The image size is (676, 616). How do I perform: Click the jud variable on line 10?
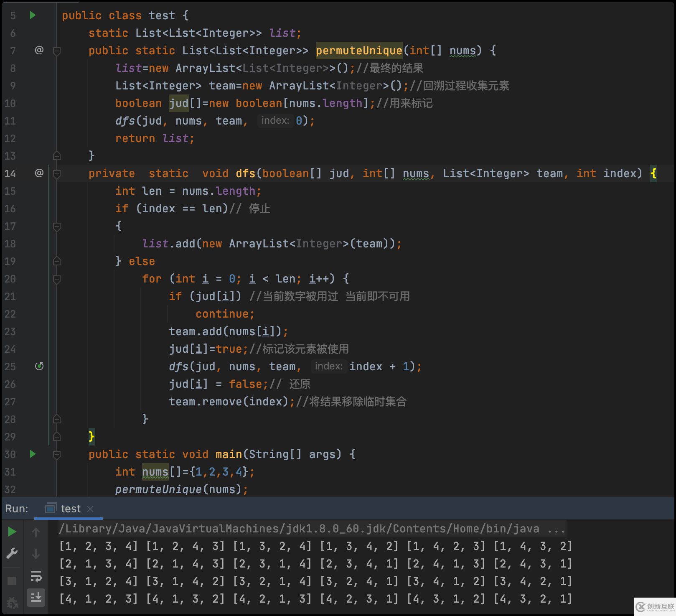(178, 103)
